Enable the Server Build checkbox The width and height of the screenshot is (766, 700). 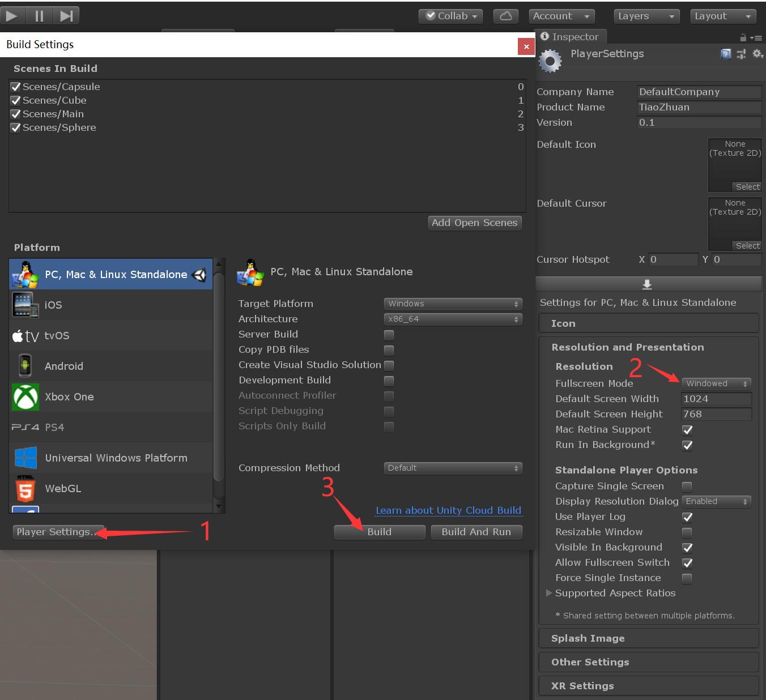[x=389, y=335]
